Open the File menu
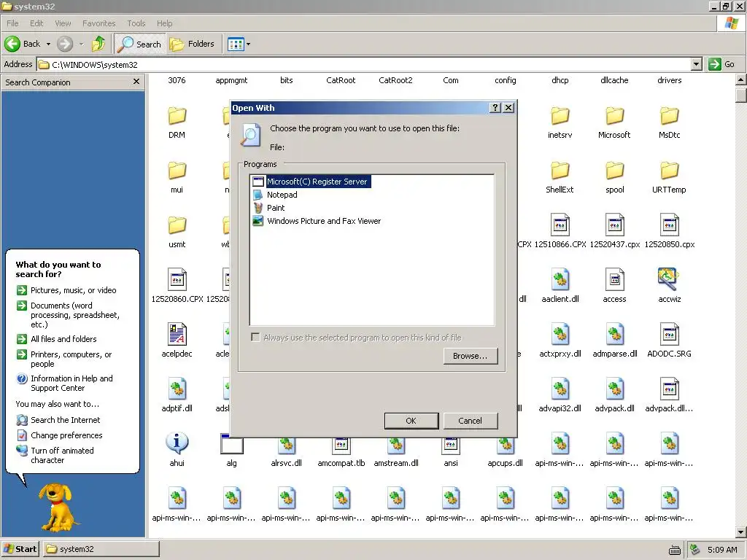Screen dimensions: 747x560 tap(12, 23)
